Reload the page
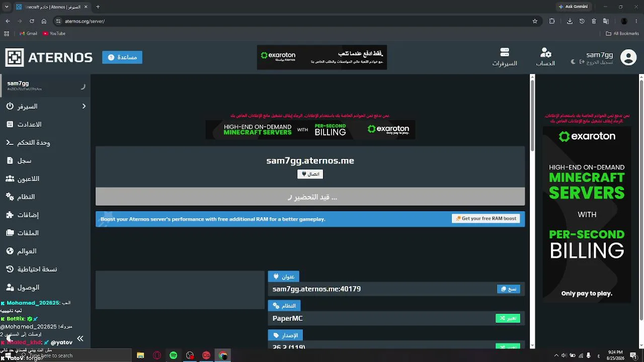 click(32, 21)
